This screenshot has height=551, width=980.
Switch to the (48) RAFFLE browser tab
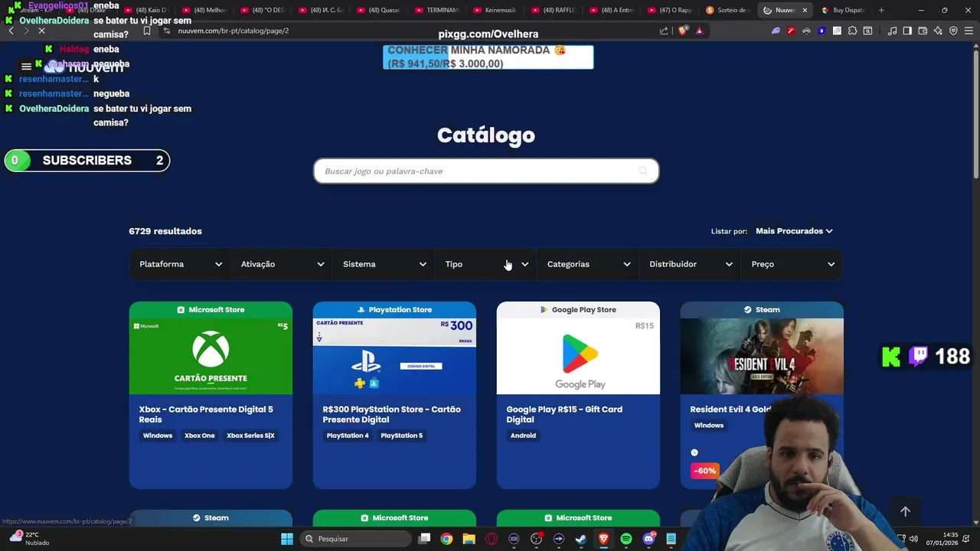coord(553,10)
